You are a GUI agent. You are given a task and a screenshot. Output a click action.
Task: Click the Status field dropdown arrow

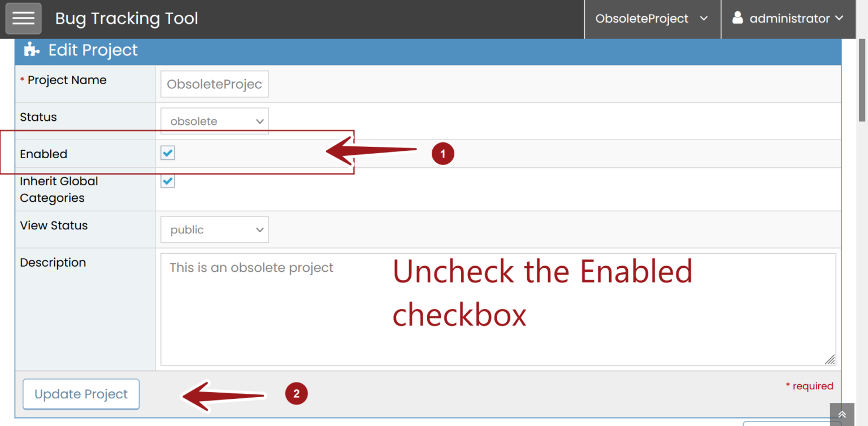point(259,120)
